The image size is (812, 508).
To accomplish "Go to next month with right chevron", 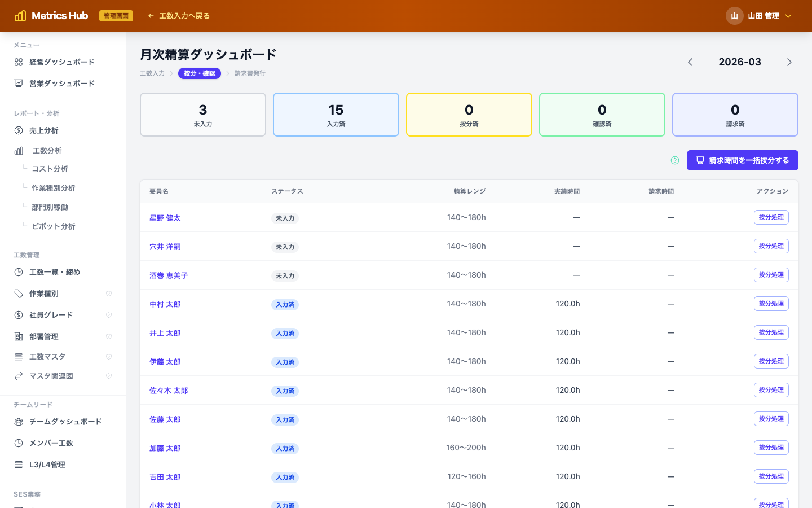I will pyautogui.click(x=789, y=62).
